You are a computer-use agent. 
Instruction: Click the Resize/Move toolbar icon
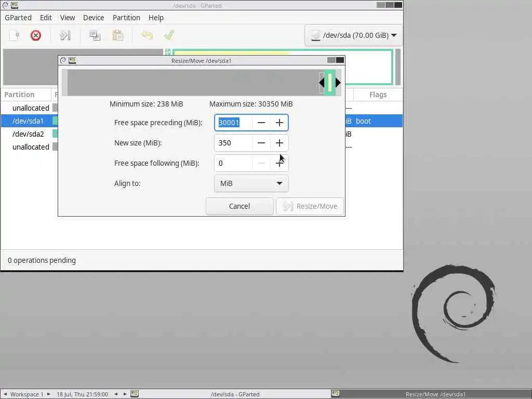(65, 35)
